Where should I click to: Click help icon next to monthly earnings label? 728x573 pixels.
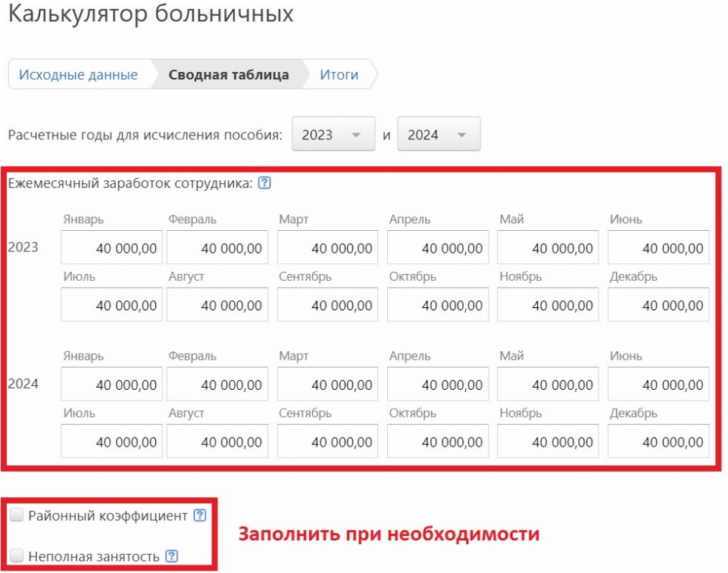[x=264, y=183]
